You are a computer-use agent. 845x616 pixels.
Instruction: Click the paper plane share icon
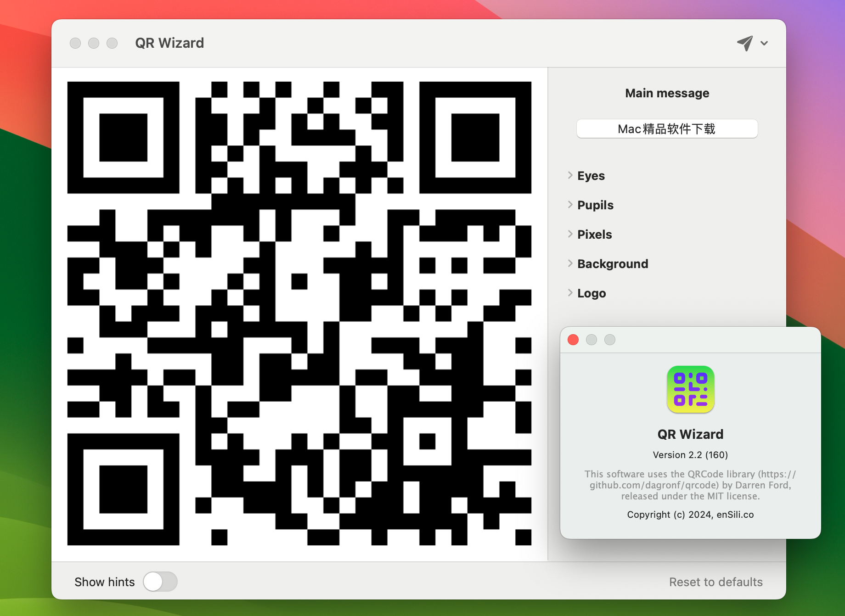click(745, 43)
